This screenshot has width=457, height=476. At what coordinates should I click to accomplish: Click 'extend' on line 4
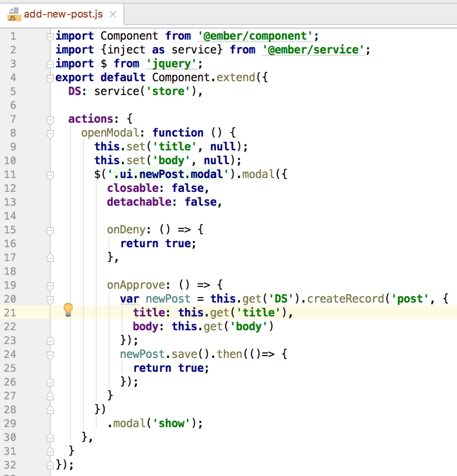tap(235, 78)
